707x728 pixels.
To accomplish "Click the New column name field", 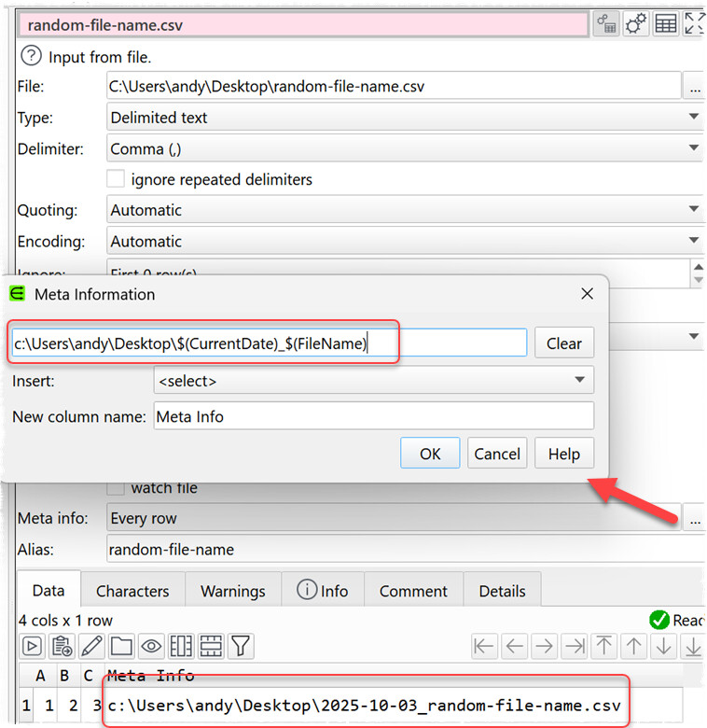I will click(373, 416).
